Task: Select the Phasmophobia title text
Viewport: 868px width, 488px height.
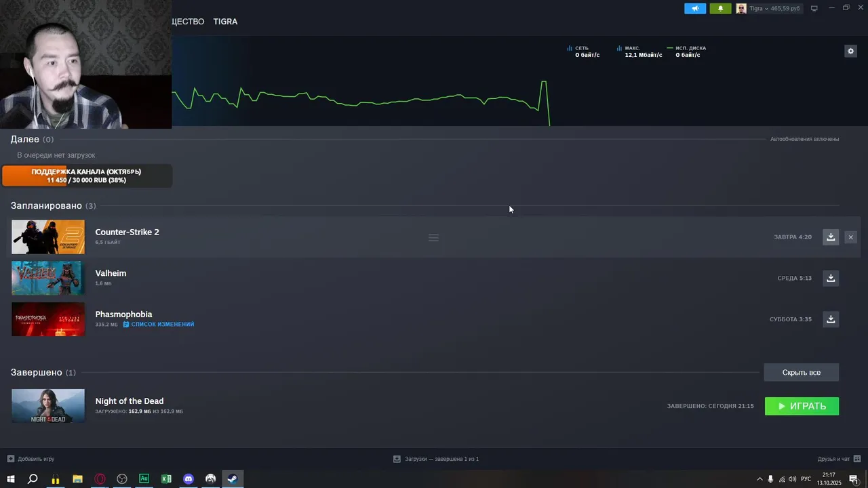Action: 123,314
